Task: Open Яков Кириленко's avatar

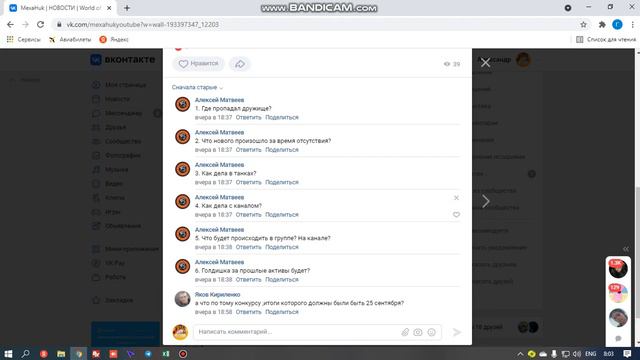Action: point(182,299)
